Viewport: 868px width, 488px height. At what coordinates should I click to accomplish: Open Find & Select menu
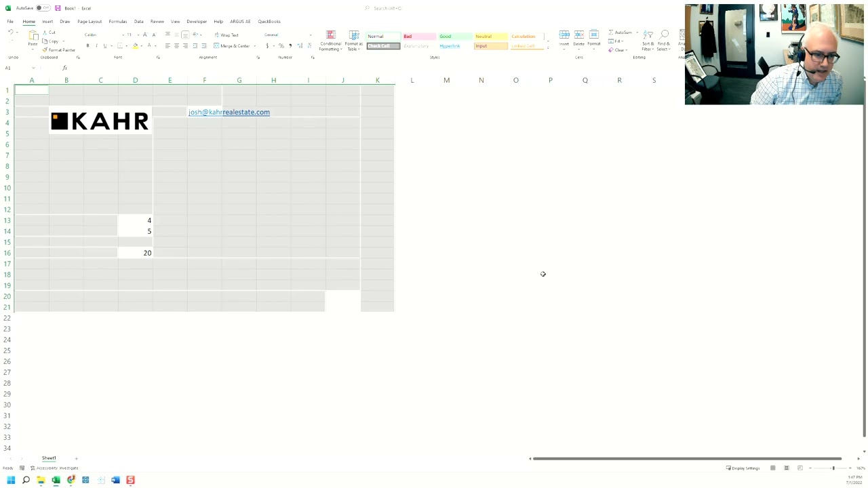[x=664, y=41]
